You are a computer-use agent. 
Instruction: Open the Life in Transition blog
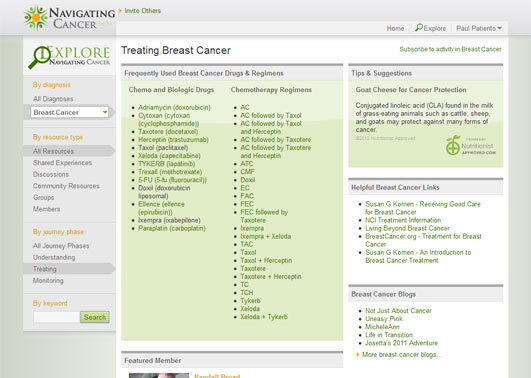(x=389, y=335)
